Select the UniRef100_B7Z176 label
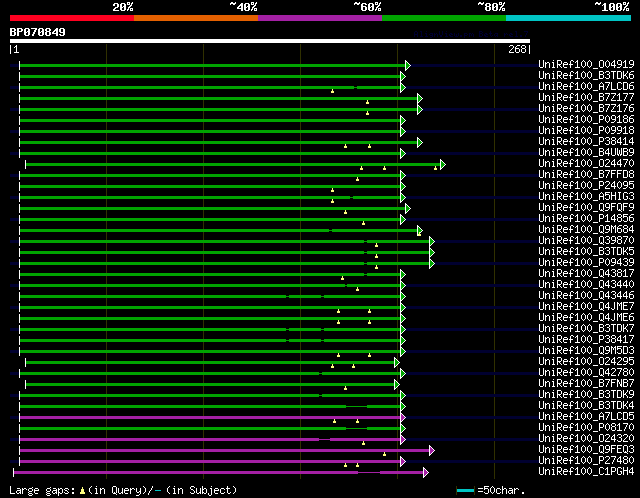Image resolution: width=640 pixels, height=498 pixels. point(586,109)
